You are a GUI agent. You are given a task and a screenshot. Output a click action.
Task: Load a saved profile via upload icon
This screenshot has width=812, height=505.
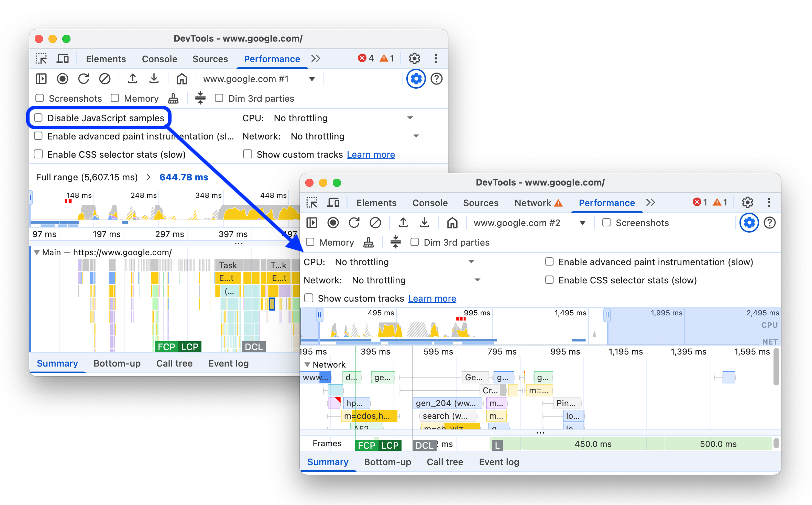pyautogui.click(x=403, y=223)
